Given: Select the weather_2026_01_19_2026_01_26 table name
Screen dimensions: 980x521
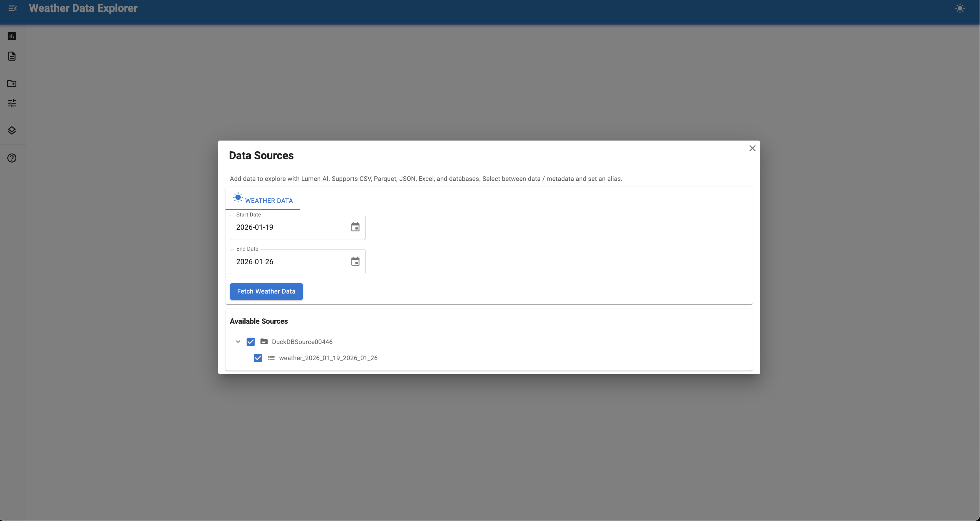Looking at the screenshot, I should tap(328, 358).
